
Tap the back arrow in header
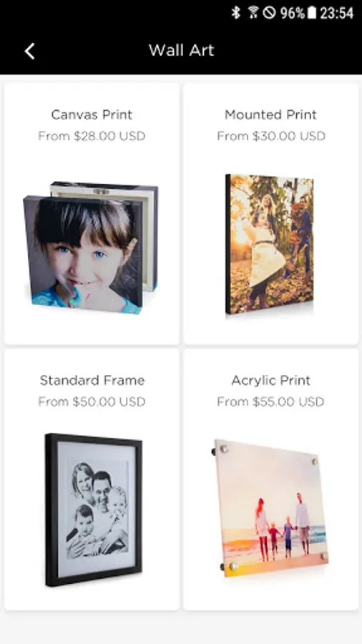coord(29,52)
